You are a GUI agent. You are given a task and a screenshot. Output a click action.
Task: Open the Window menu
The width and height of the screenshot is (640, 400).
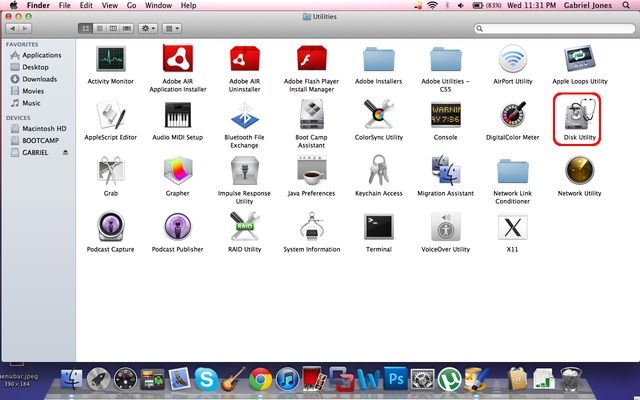[158, 5]
